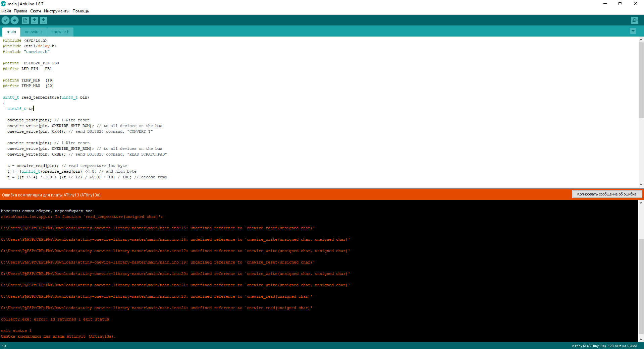Viewport: 644px width, 349px height.
Task: Create a new sketch via toolbar
Action: pyautogui.click(x=25, y=20)
